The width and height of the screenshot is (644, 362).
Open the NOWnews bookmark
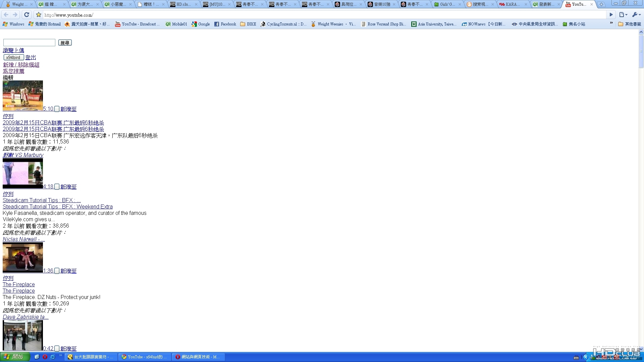[484, 24]
